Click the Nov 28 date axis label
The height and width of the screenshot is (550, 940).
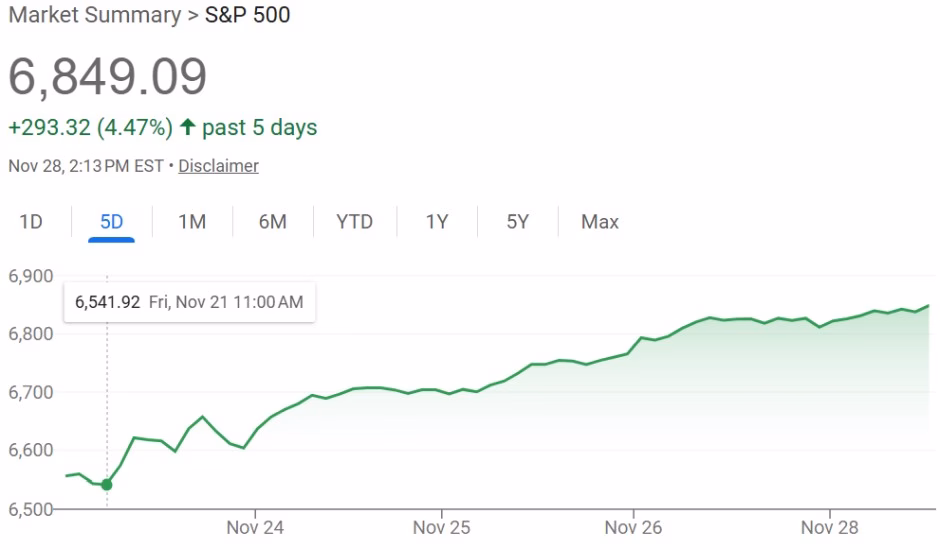[x=829, y=527]
